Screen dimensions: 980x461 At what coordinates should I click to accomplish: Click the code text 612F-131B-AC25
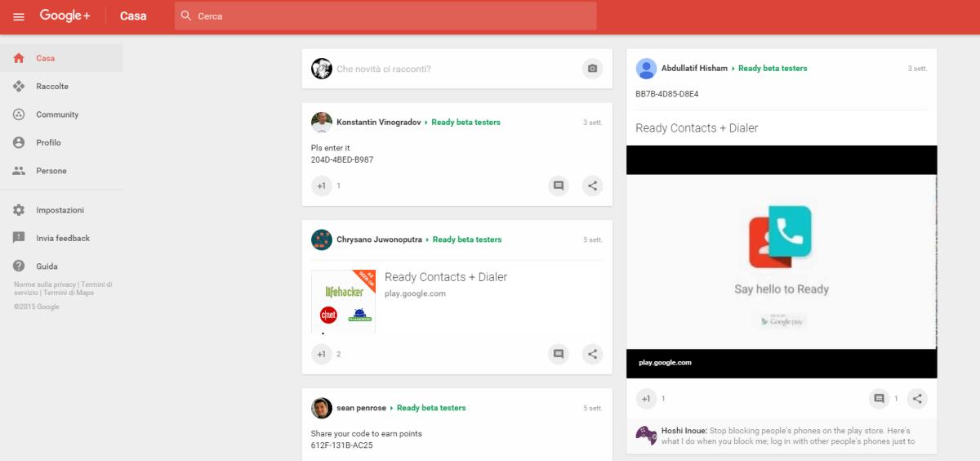(x=342, y=445)
